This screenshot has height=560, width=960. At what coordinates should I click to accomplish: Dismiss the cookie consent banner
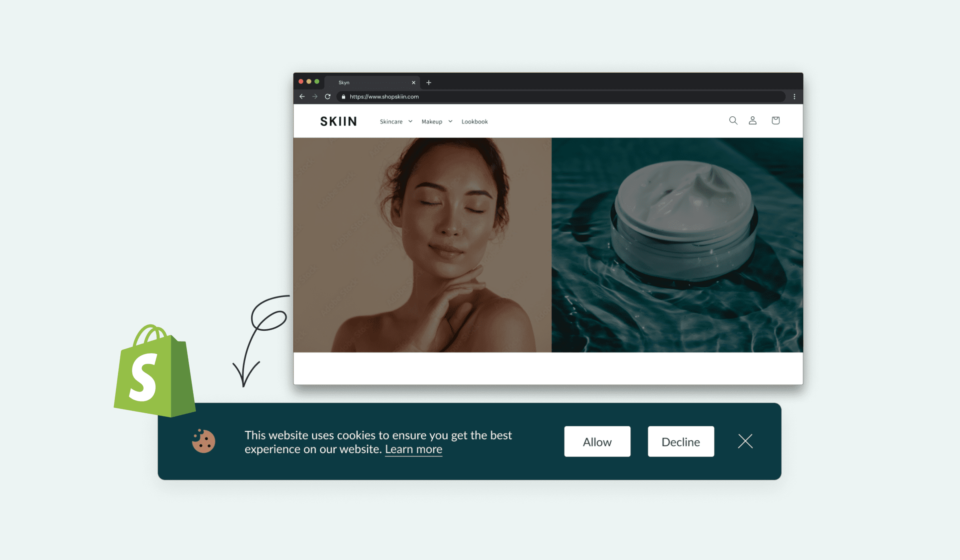click(745, 441)
